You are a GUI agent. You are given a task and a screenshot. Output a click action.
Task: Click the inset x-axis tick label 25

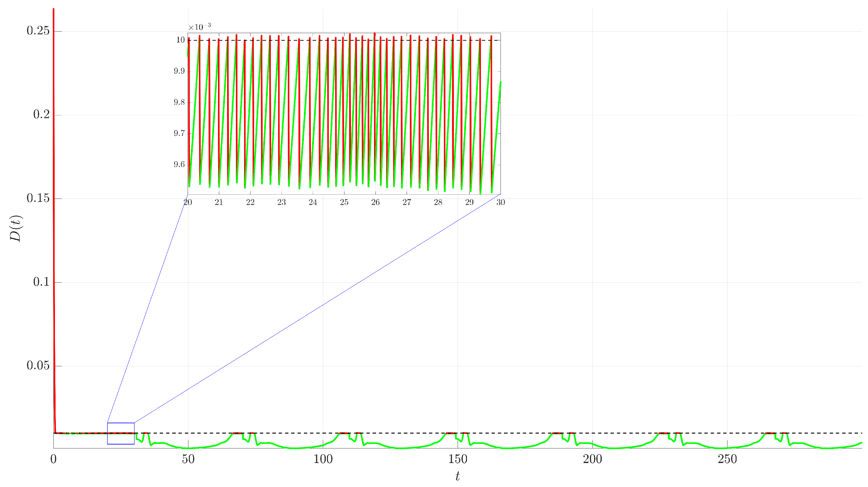(344, 202)
